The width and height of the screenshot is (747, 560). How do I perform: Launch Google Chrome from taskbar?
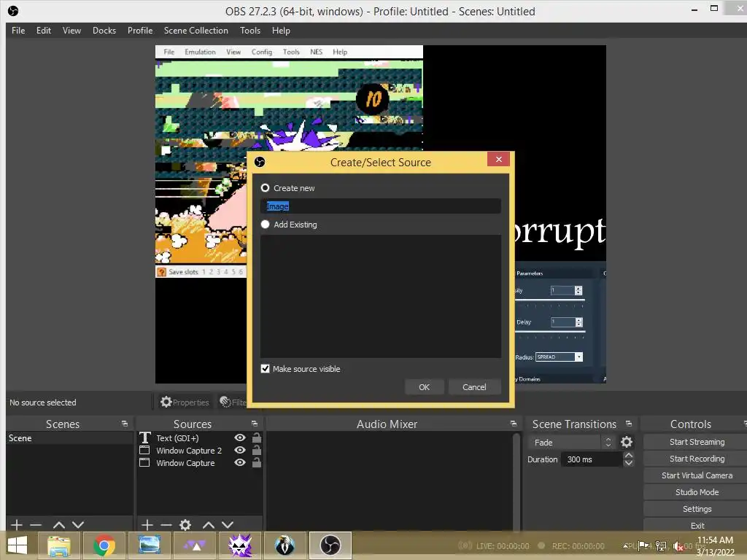(x=104, y=545)
